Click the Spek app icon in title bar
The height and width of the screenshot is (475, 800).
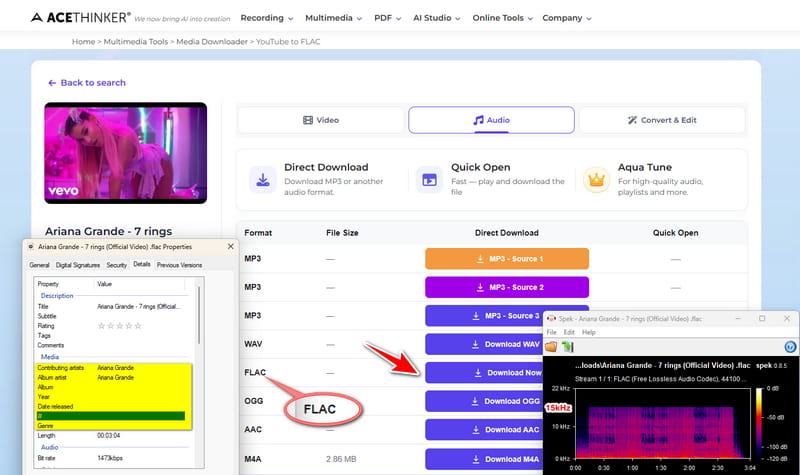pyautogui.click(x=551, y=318)
